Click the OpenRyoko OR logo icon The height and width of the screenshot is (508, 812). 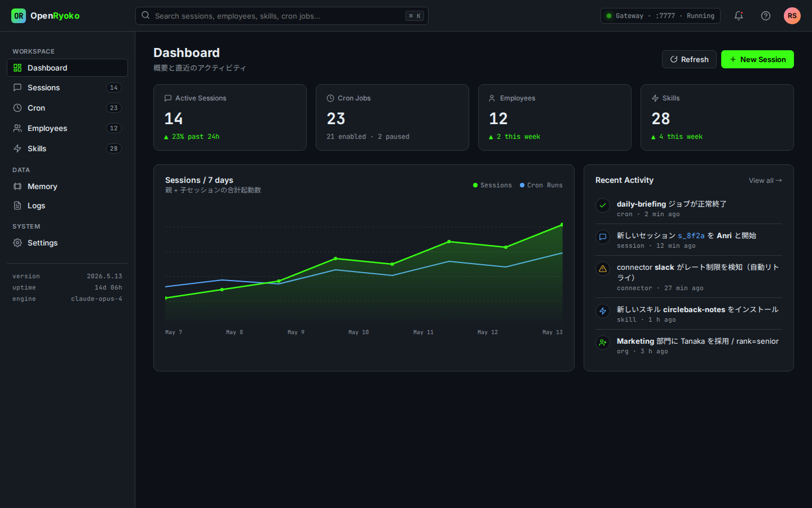pyautogui.click(x=19, y=16)
